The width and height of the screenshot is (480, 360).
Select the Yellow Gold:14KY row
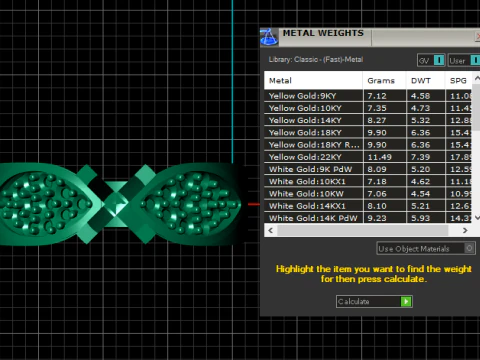tap(368, 120)
